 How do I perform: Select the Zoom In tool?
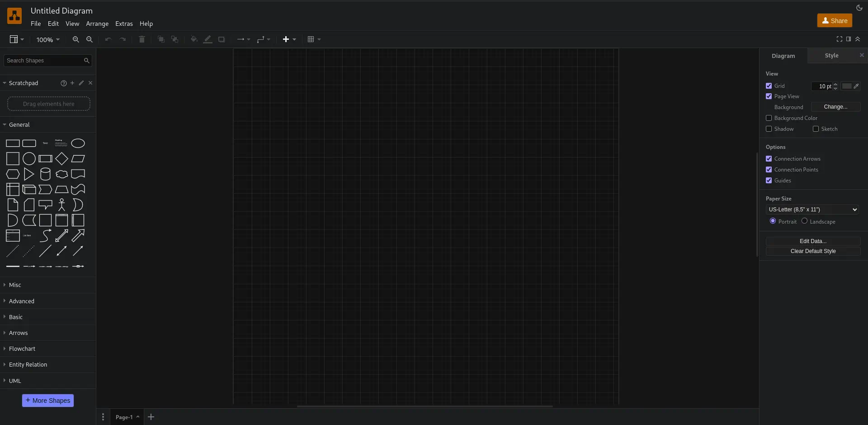click(76, 39)
